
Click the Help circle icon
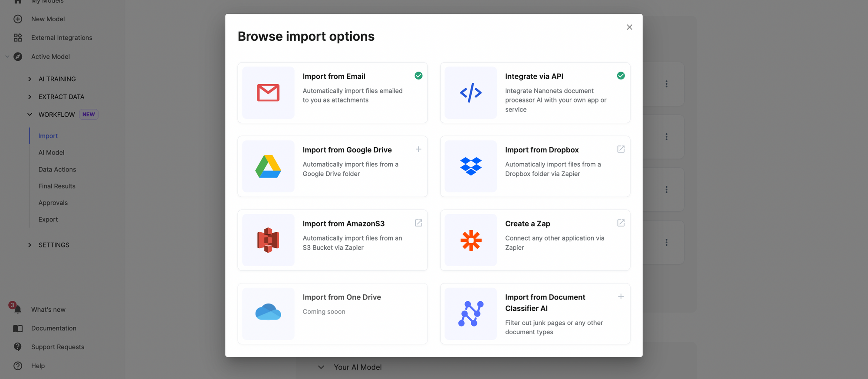(x=18, y=366)
